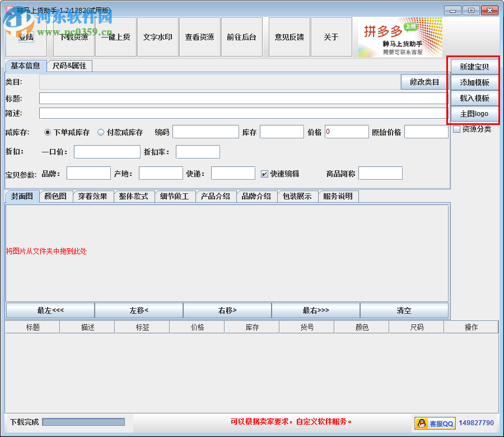The image size is (504, 437).
Task: Select the 付款减库存 radio option
Action: pos(101,132)
